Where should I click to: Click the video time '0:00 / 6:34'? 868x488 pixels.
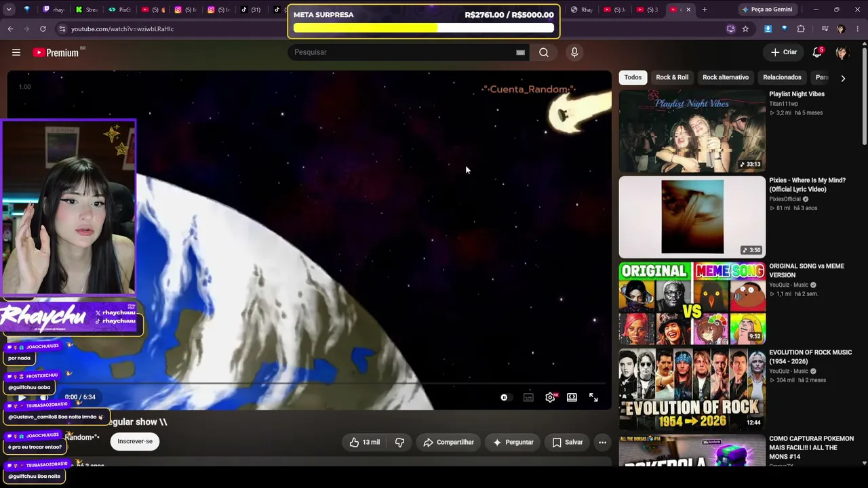point(80,397)
